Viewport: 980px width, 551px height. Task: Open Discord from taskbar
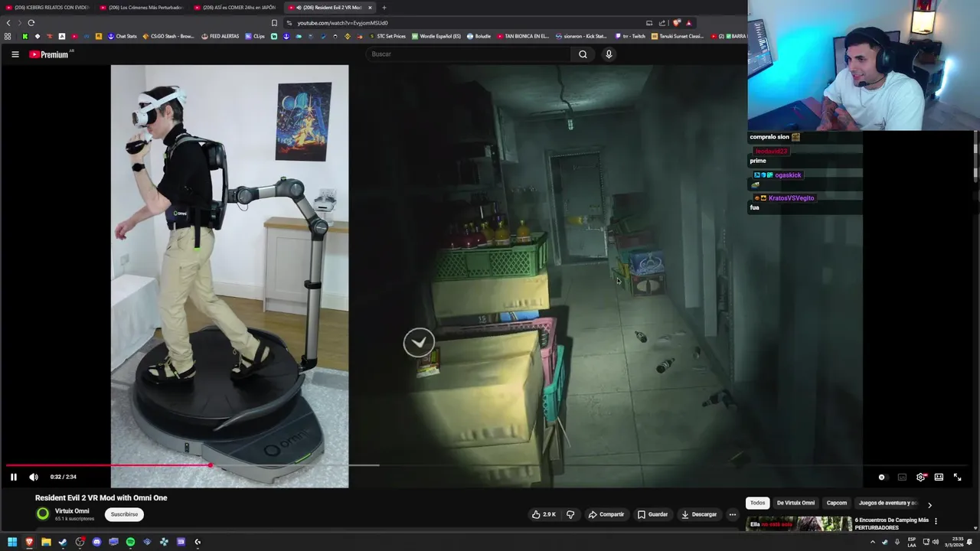click(96, 542)
